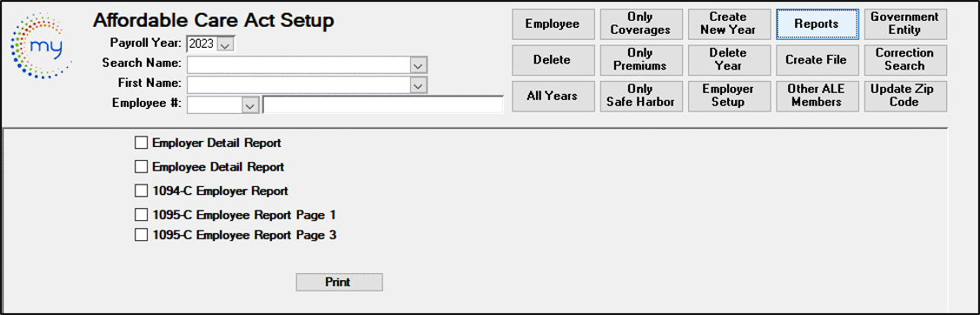This screenshot has width=980, height=315.
Task: Click the Government Entity button
Action: [x=905, y=23]
